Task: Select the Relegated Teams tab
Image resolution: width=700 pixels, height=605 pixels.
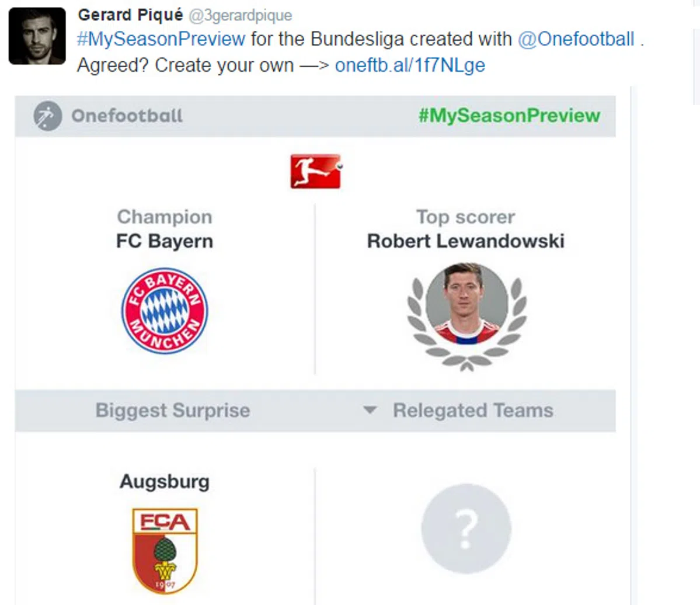Action: click(x=473, y=411)
